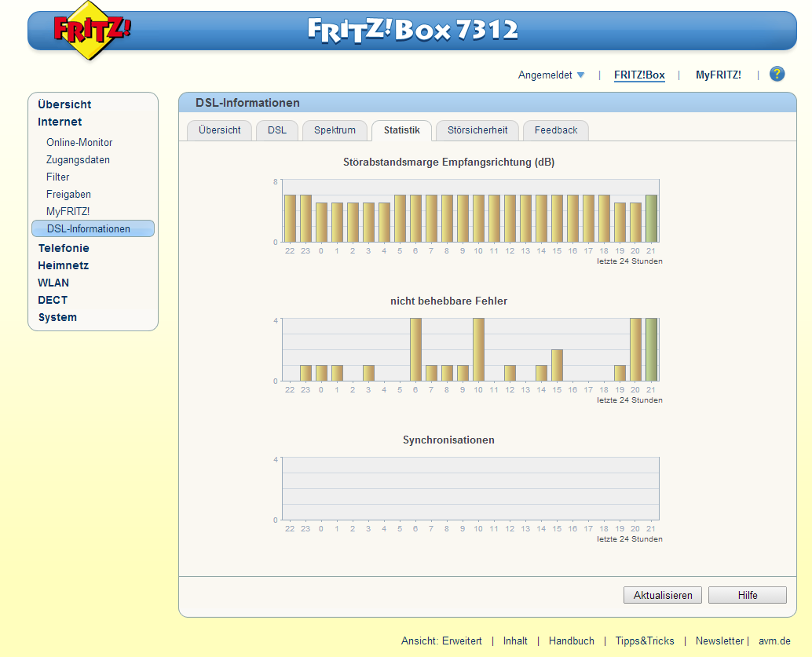The image size is (812, 657).
Task: Switch to the Störsicherheit tab
Action: coord(477,130)
